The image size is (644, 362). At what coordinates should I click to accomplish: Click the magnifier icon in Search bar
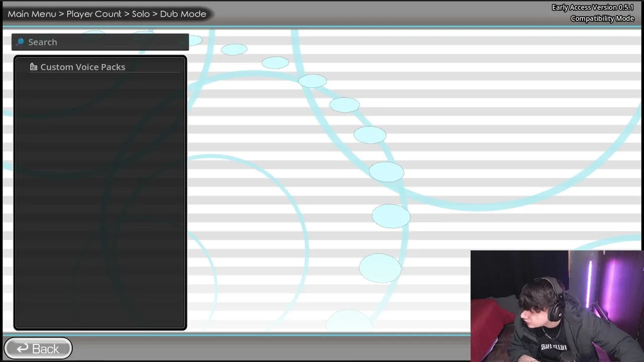20,42
